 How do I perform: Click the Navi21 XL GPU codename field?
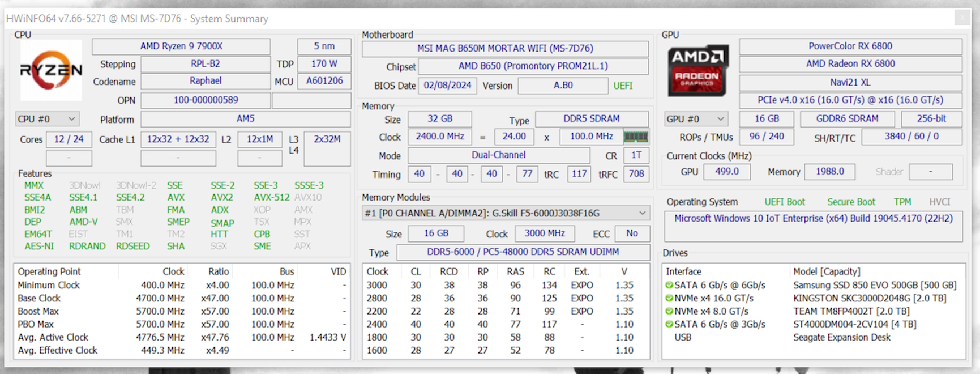[850, 82]
